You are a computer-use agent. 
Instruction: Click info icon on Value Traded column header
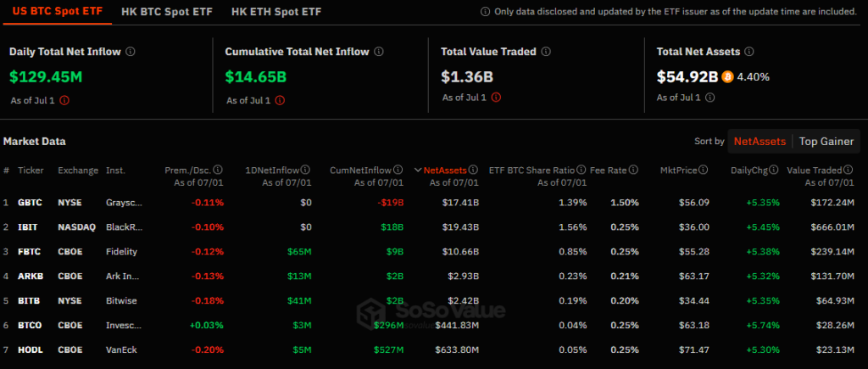coord(849,170)
